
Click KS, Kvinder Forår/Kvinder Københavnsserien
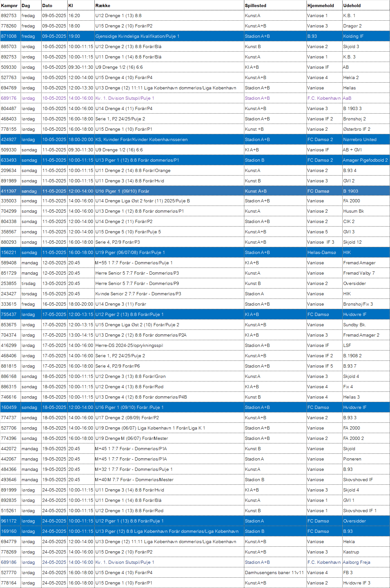(141, 139)
